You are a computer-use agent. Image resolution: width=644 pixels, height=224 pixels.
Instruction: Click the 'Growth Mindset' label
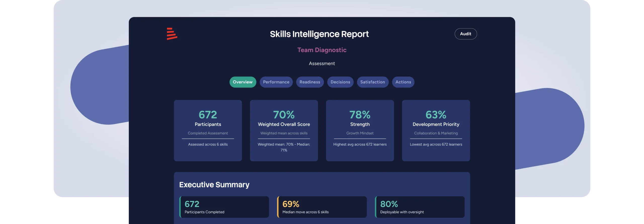coord(360,133)
